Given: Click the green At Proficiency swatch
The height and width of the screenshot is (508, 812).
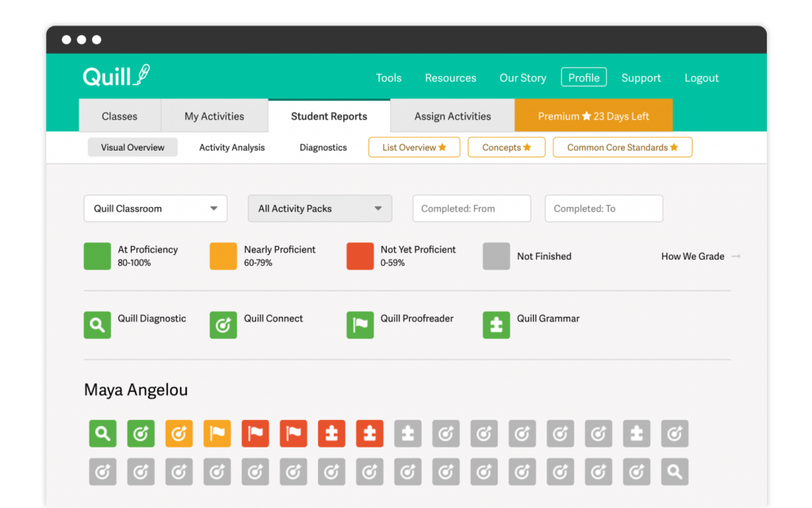Looking at the screenshot, I should click(x=98, y=256).
